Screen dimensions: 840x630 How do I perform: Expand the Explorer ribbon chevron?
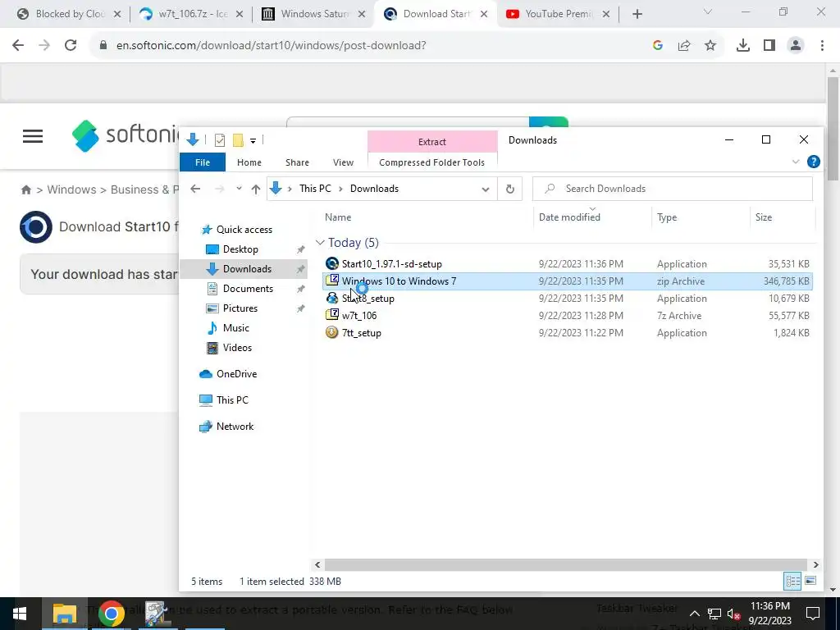(796, 162)
